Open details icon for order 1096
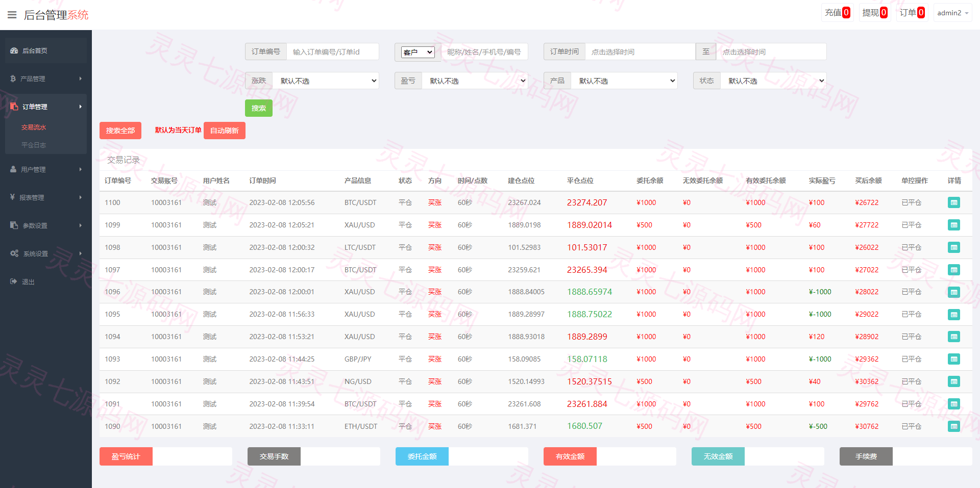 pos(953,292)
